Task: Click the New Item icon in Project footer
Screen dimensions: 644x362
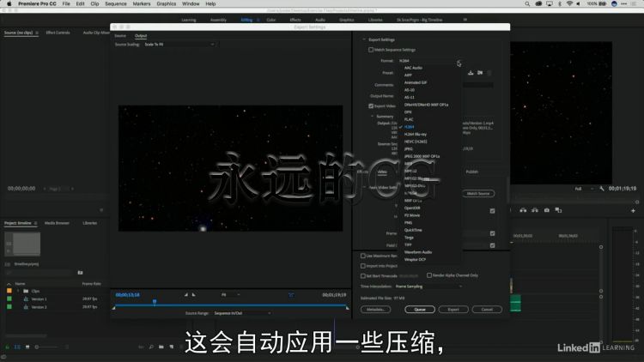Action: pos(171,347)
